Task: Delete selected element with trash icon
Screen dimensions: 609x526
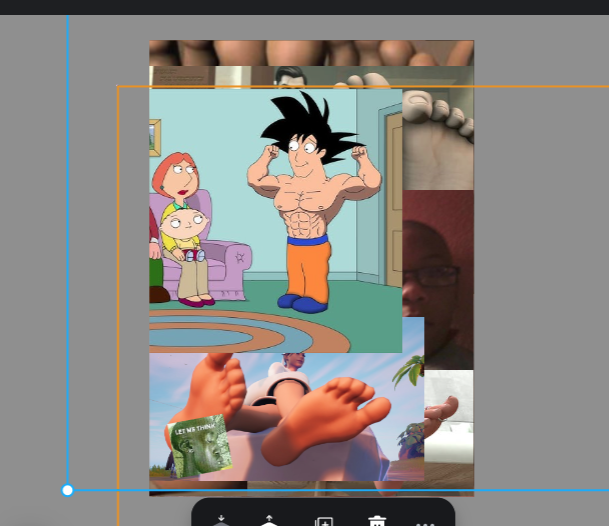Action: click(x=377, y=521)
